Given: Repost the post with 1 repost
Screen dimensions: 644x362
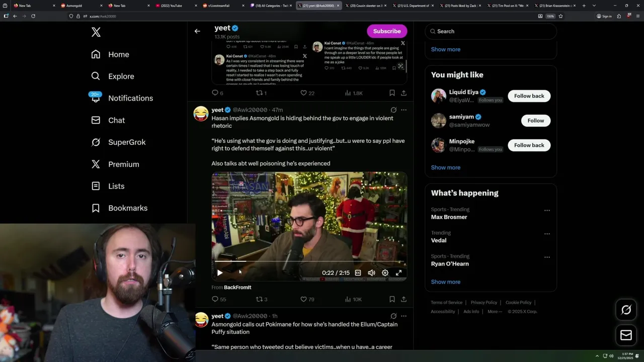Looking at the screenshot, I should click(x=261, y=93).
